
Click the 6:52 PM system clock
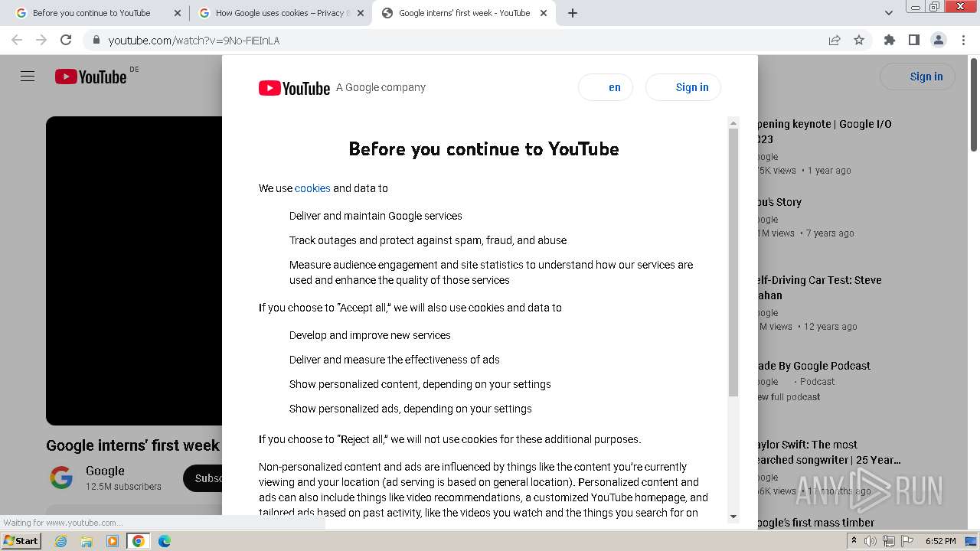pos(940,541)
